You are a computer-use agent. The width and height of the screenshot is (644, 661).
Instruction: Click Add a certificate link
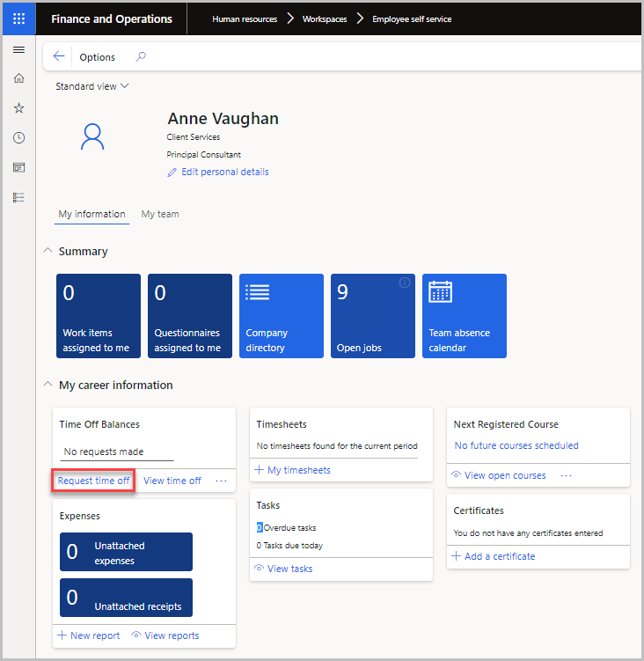point(500,556)
